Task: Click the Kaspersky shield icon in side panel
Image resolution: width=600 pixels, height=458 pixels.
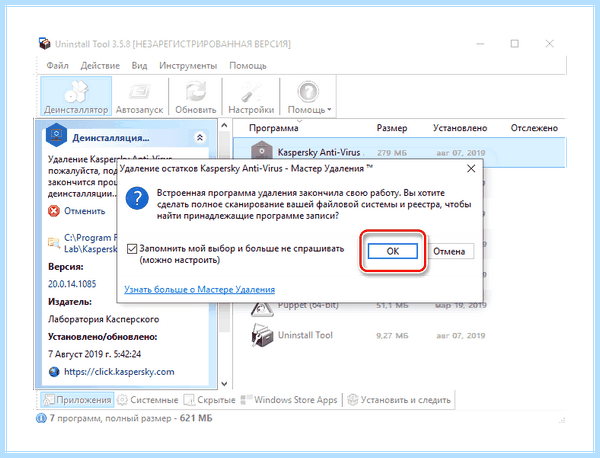Action: (x=56, y=135)
